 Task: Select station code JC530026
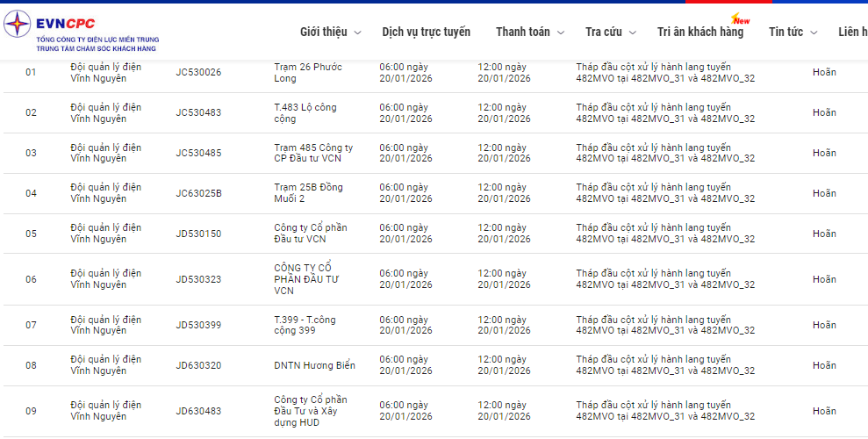(198, 72)
